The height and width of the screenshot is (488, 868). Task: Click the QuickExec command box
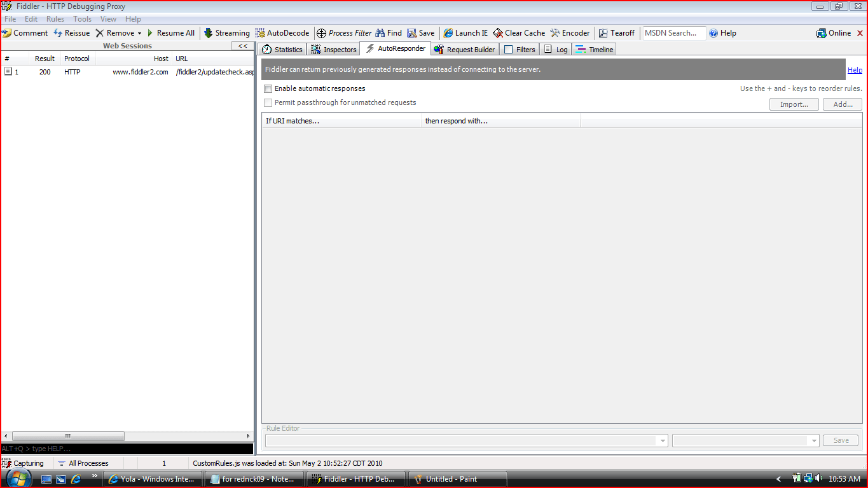click(x=127, y=449)
